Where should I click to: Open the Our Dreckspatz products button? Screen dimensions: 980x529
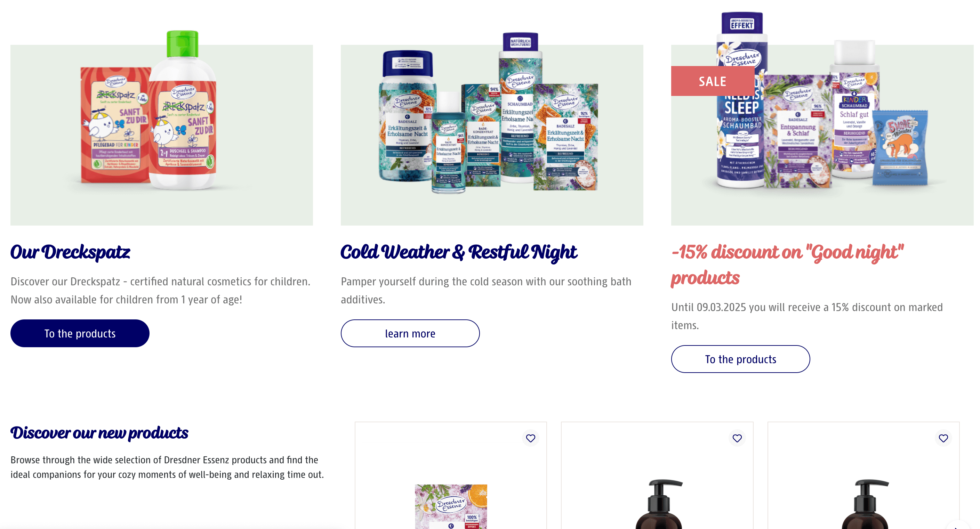tap(80, 333)
